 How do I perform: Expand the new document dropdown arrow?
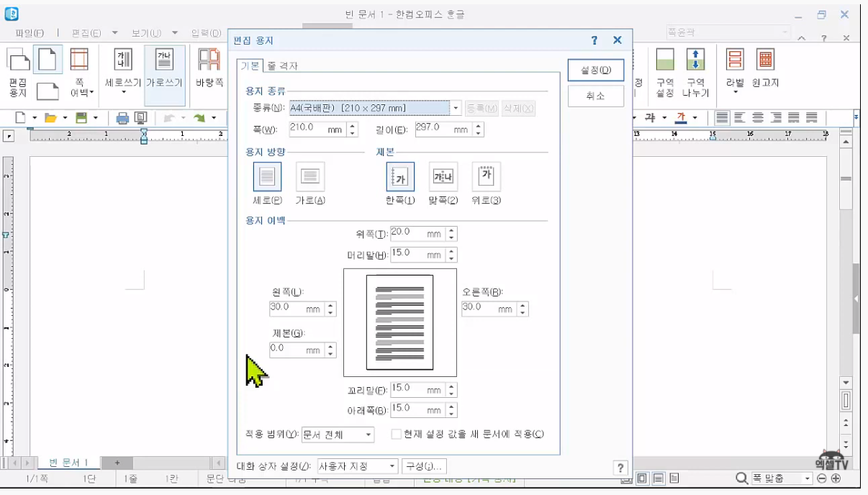pyautogui.click(x=35, y=118)
